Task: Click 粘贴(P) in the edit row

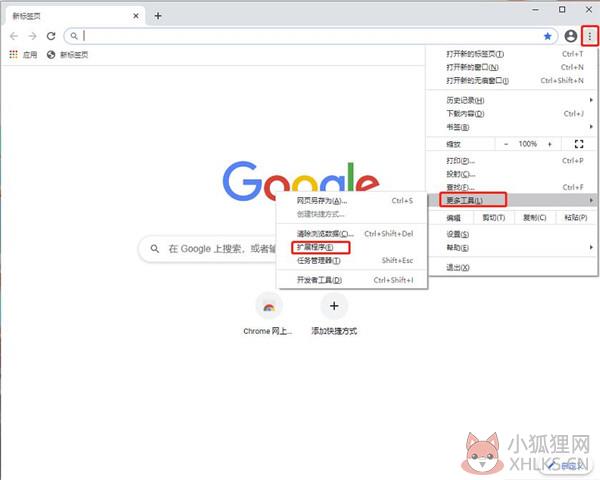Action: pos(576,218)
